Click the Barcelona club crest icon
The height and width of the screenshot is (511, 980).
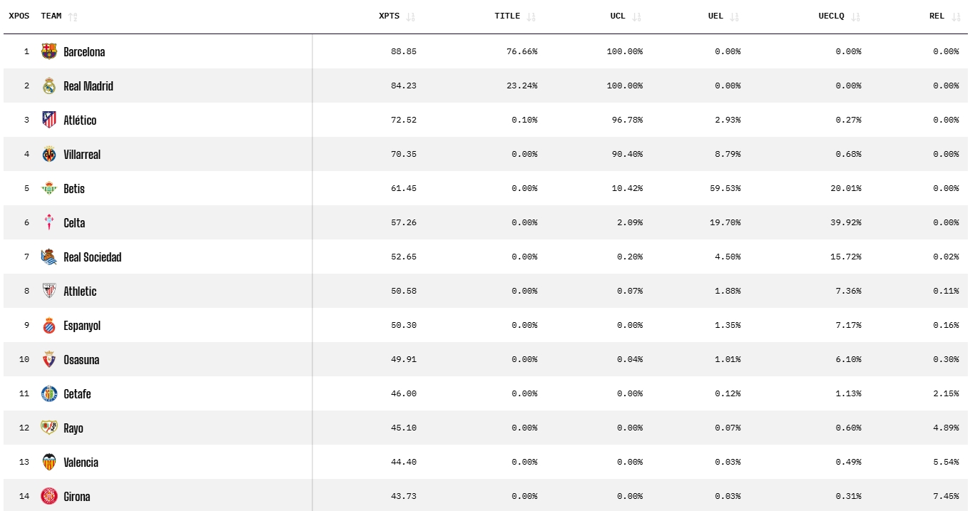pos(49,51)
